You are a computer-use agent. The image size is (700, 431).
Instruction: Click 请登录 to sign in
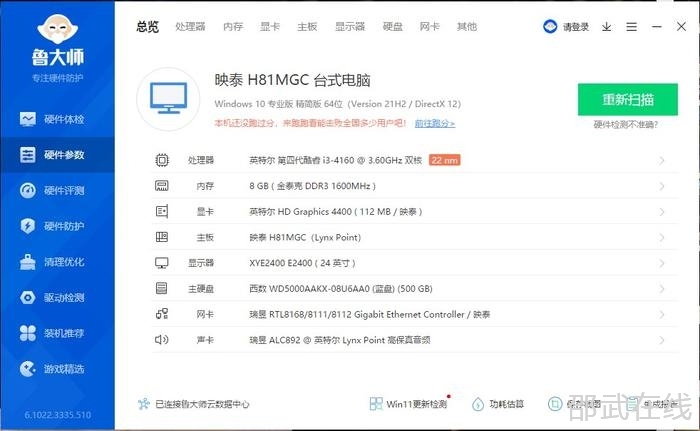pyautogui.click(x=567, y=27)
